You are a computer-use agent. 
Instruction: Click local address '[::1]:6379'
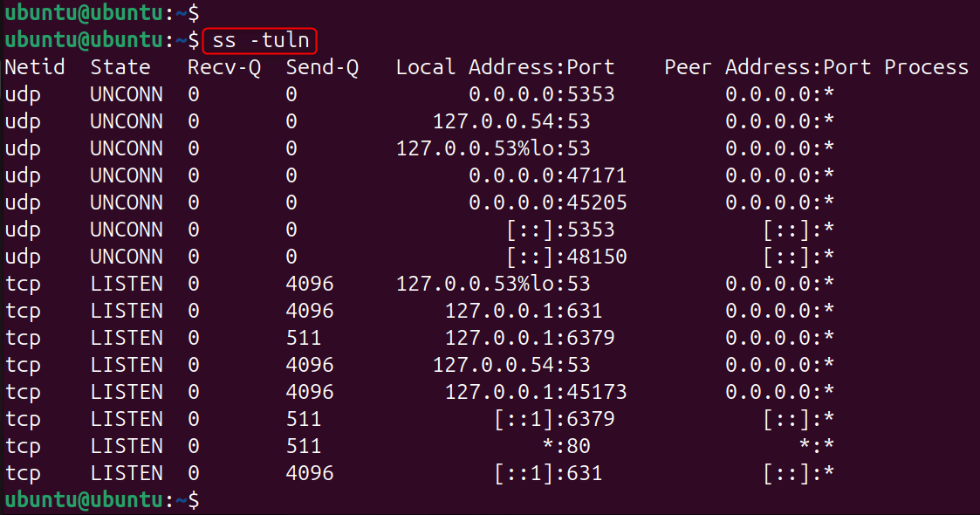(x=554, y=419)
